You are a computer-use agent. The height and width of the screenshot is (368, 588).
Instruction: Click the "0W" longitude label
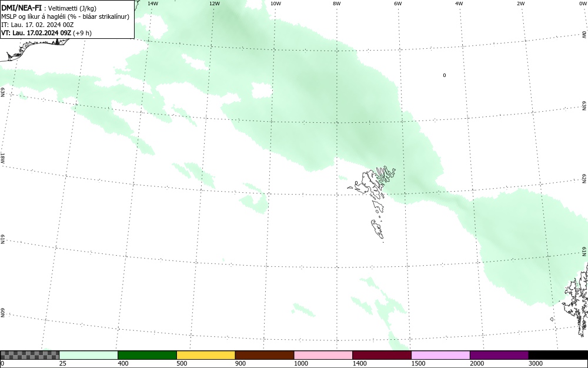click(582, 4)
